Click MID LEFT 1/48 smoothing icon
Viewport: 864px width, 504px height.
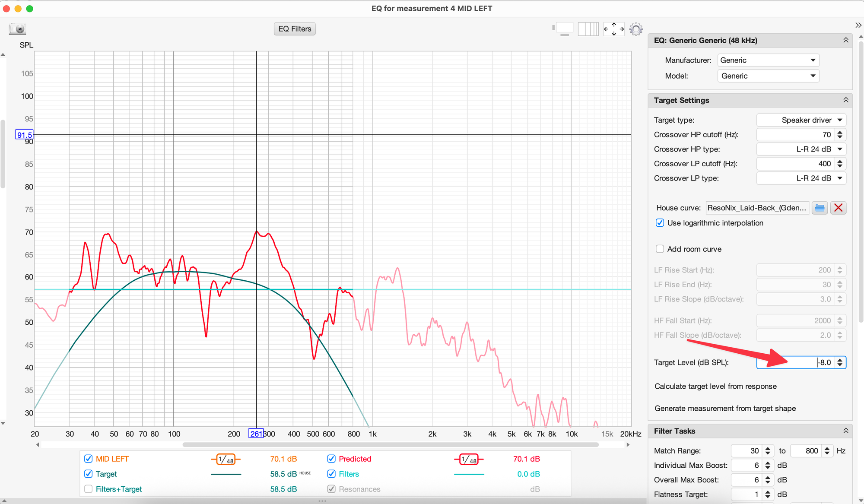pos(226,460)
